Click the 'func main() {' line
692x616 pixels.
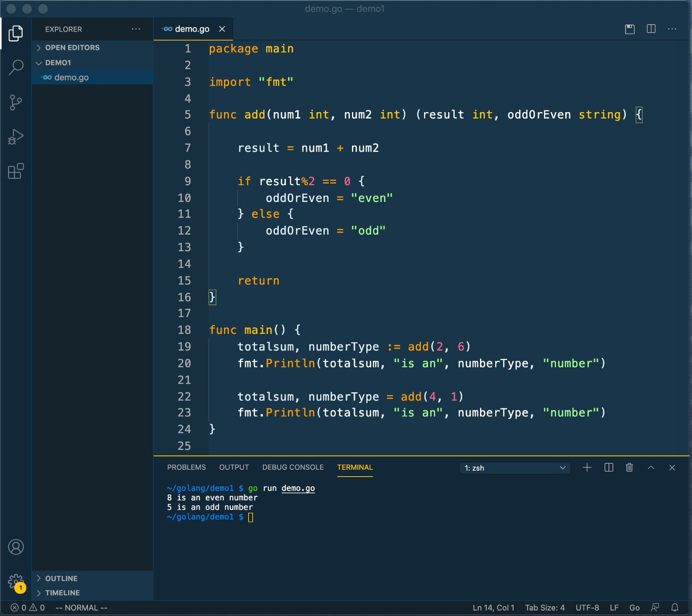pyautogui.click(x=255, y=330)
